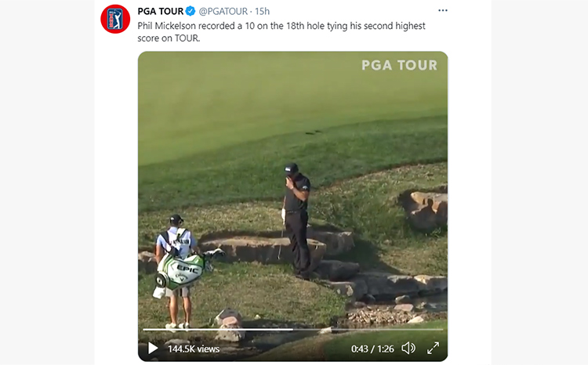Open the PGA TOUR profile avatar

click(x=115, y=19)
